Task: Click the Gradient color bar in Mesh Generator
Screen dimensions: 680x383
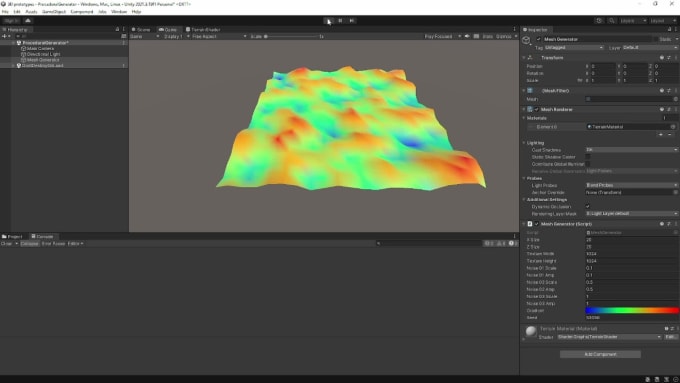Action: point(632,311)
